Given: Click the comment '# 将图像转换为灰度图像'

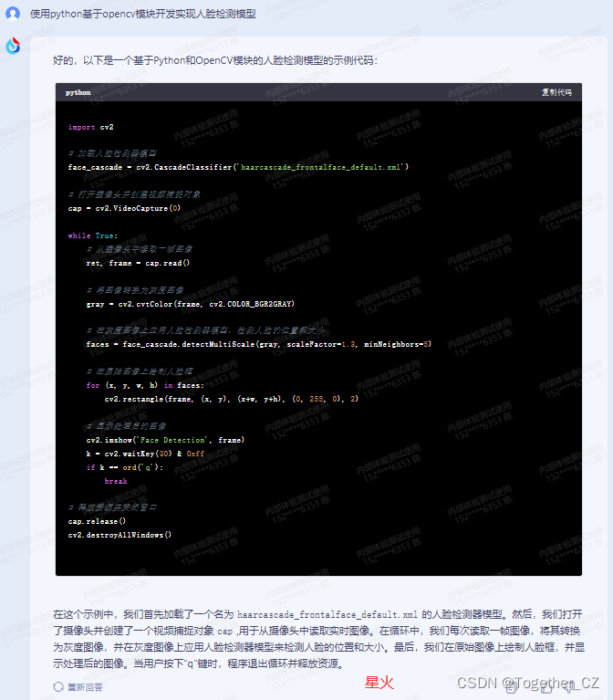Looking at the screenshot, I should point(135,290).
